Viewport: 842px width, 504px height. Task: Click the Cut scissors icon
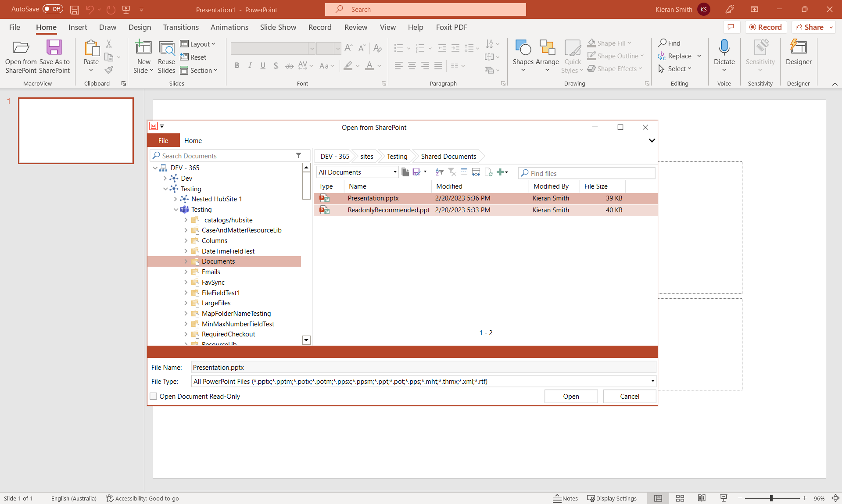[x=109, y=44]
